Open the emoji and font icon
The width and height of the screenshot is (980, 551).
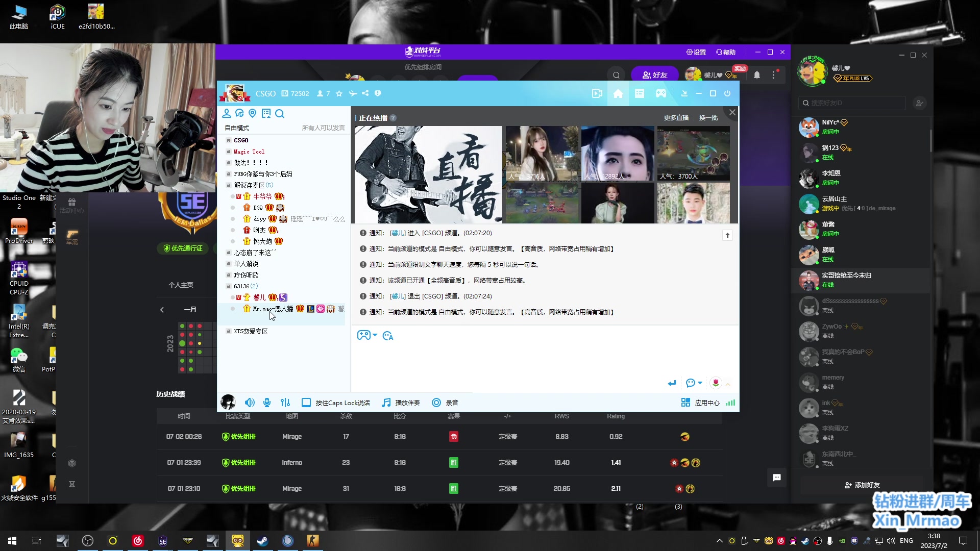pyautogui.click(x=388, y=336)
